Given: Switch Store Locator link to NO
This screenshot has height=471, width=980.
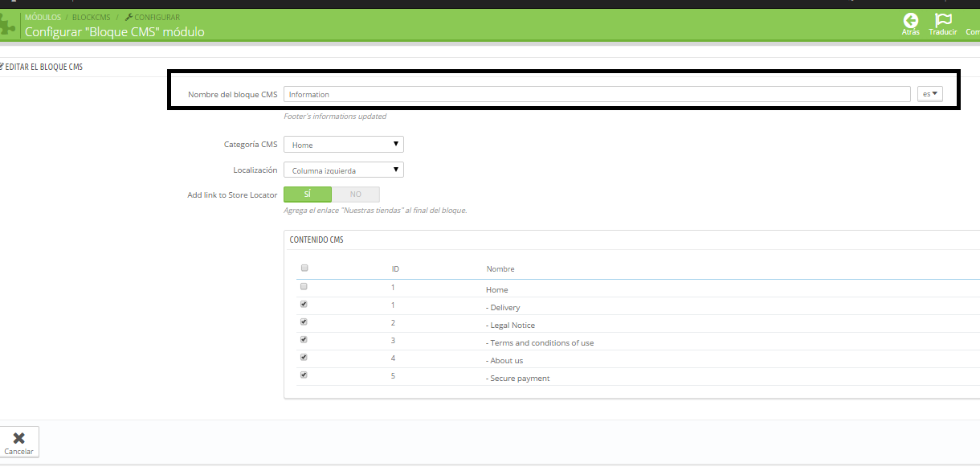Looking at the screenshot, I should 355,195.
